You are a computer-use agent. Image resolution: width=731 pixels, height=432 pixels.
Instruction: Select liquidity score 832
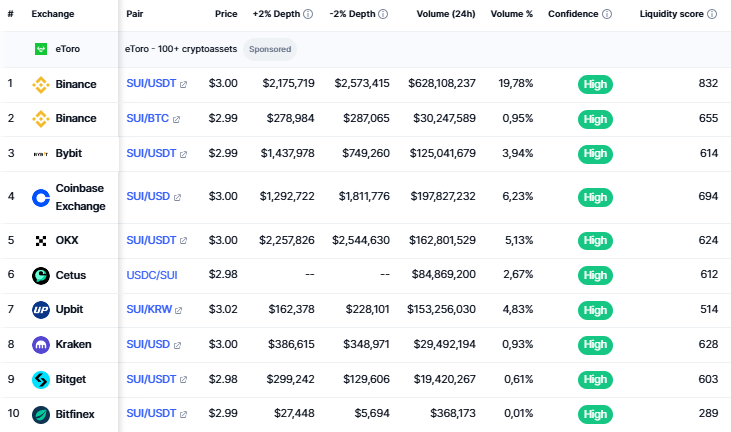coord(708,83)
